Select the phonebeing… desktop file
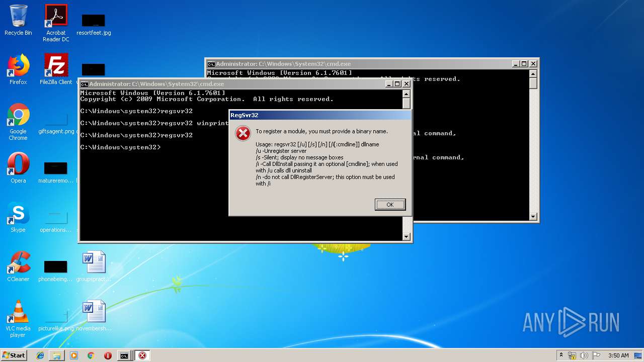Screen dimensions: 644x362 click(x=56, y=270)
